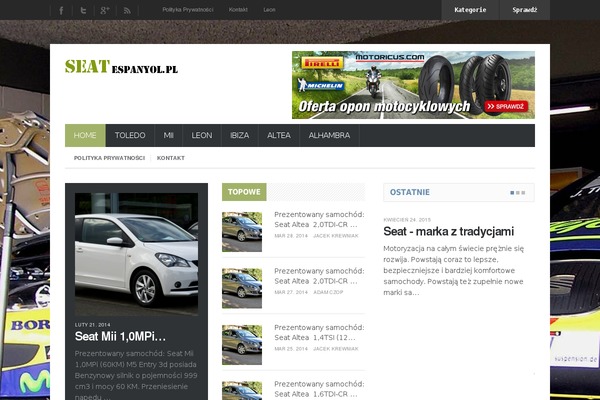
Task: Select the TOPOWE tab heading
Action: (244, 192)
